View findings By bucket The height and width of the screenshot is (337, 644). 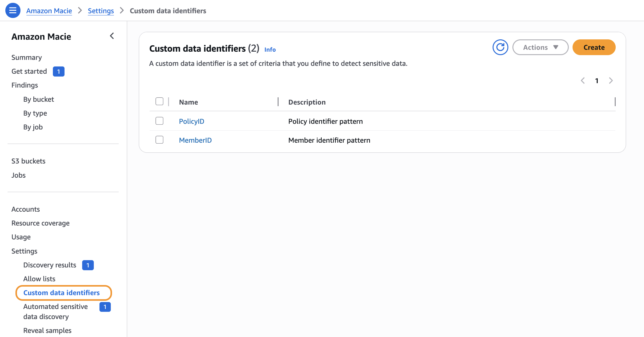[x=39, y=99]
